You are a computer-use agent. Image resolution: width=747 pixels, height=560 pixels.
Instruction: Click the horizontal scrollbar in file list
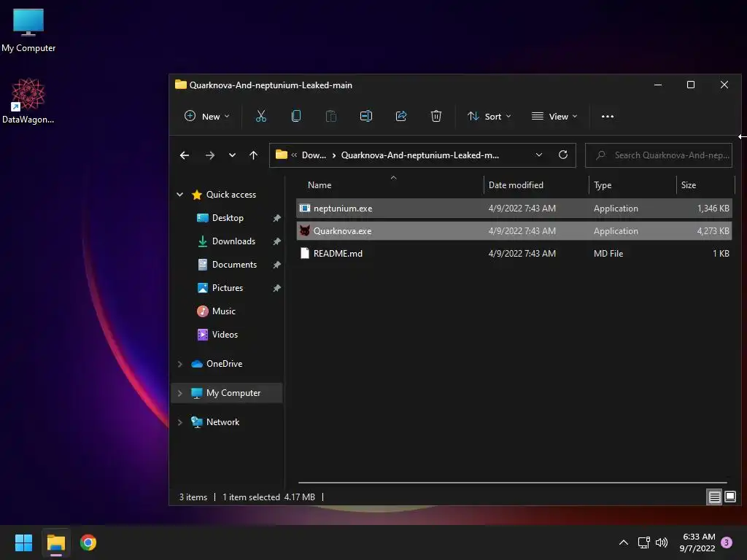tap(512, 483)
